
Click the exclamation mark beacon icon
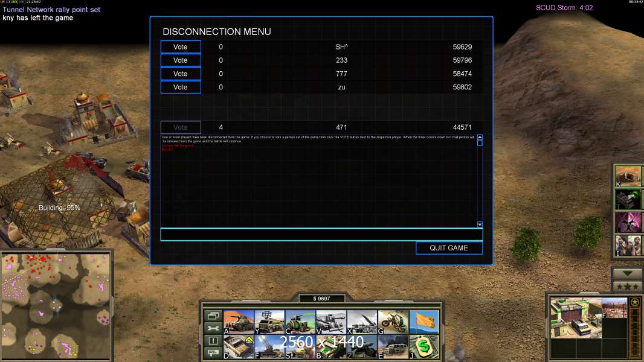click(x=213, y=340)
